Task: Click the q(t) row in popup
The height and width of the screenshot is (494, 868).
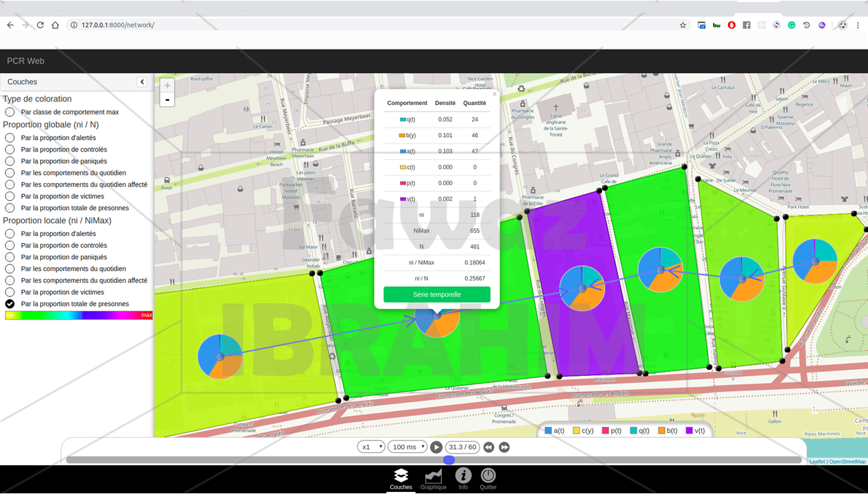Action: click(437, 119)
